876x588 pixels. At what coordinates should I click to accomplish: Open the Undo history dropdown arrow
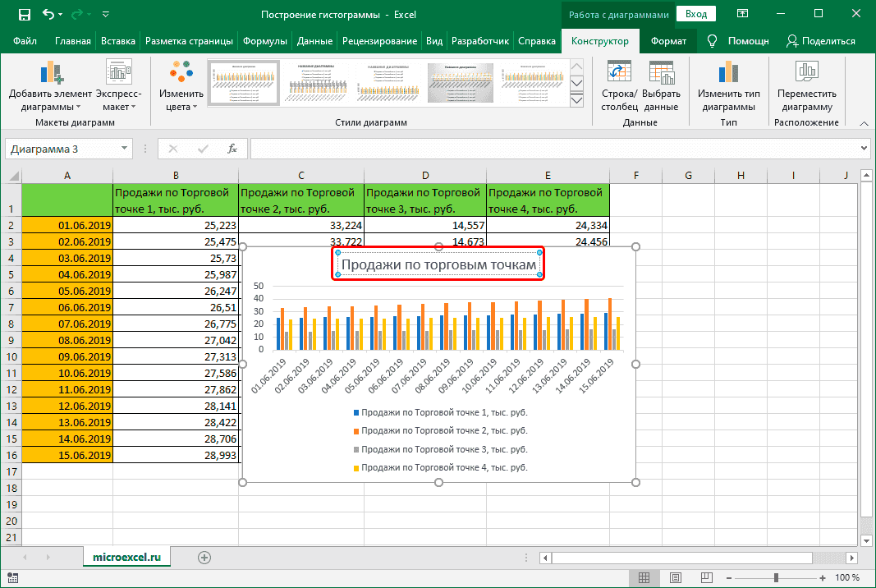(59, 14)
